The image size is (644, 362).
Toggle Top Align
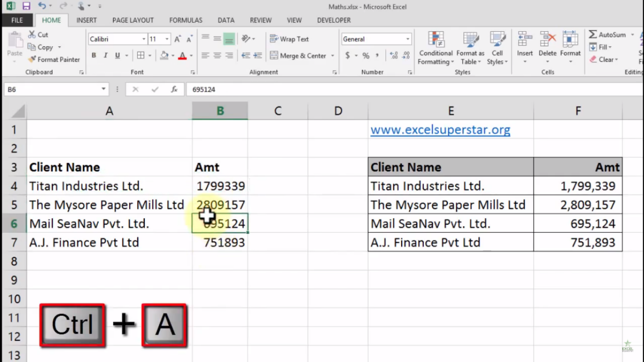point(206,38)
